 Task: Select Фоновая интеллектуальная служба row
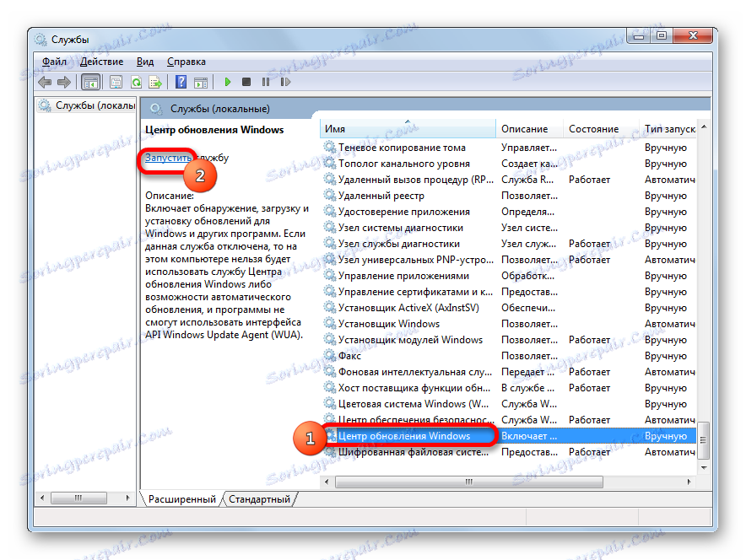[x=509, y=372]
